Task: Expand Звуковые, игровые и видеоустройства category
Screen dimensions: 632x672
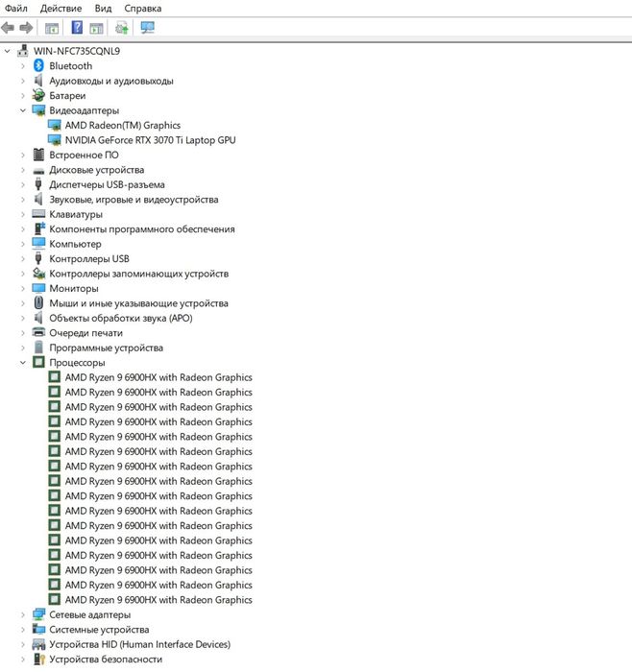Action: click(x=23, y=200)
